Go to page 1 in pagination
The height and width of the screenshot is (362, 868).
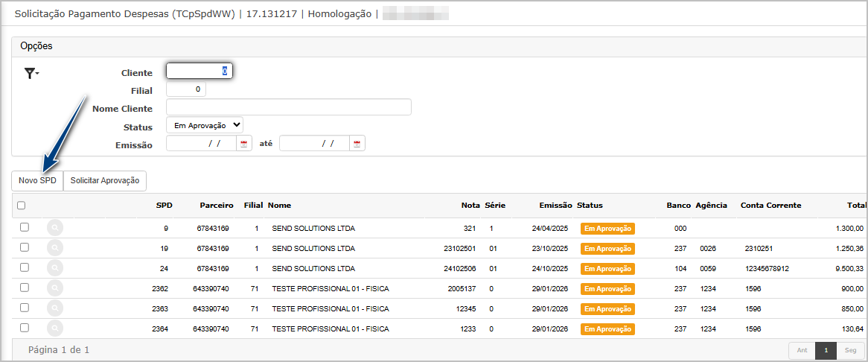tap(826, 350)
